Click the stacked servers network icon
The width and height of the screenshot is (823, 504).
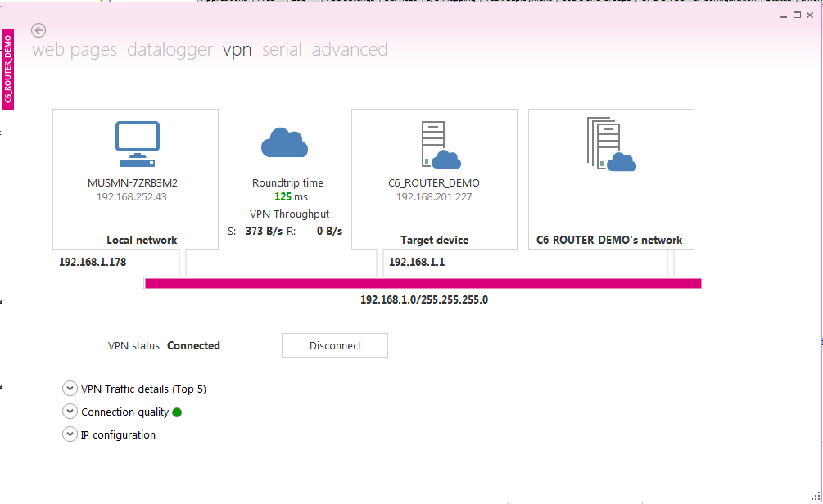(x=611, y=144)
